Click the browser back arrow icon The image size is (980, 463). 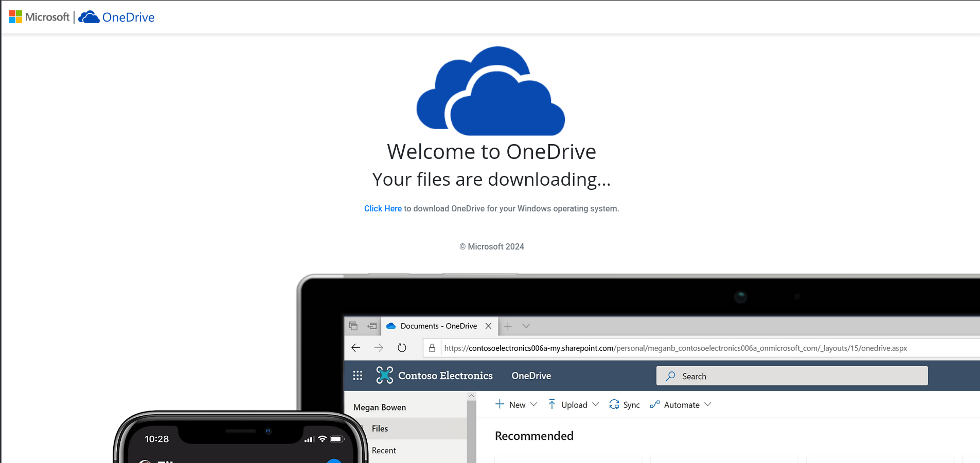click(x=356, y=348)
